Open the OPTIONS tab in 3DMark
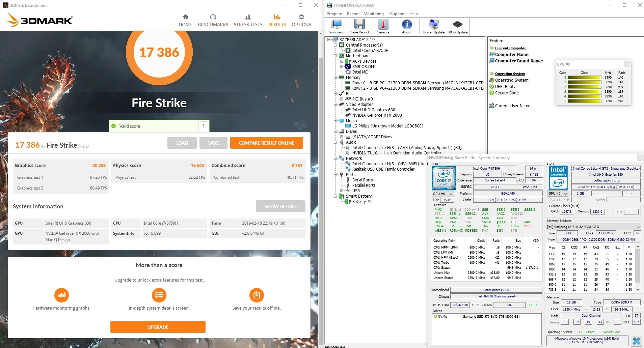The width and height of the screenshot is (644, 348). pos(301,21)
